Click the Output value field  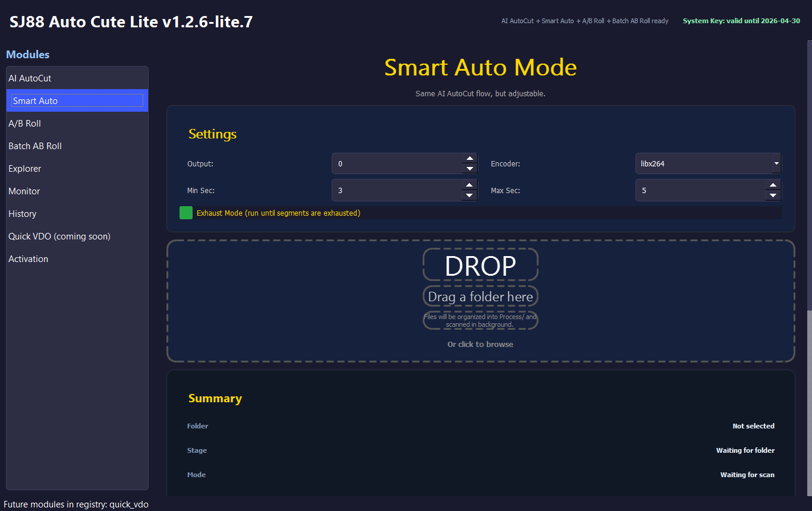(398, 163)
